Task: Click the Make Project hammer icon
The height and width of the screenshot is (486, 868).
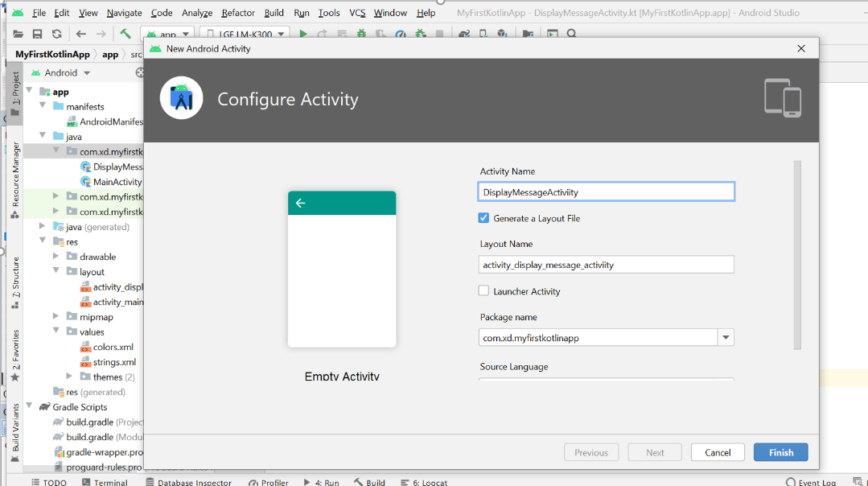Action: pyautogui.click(x=125, y=34)
